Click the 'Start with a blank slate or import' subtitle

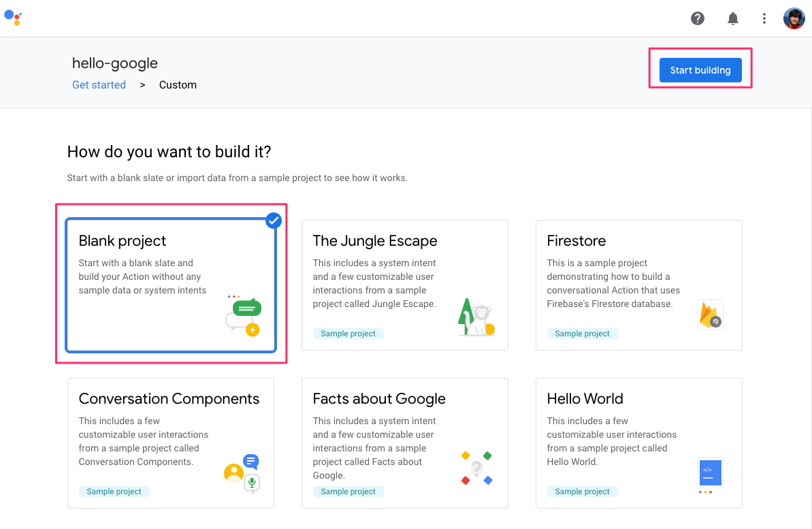237,178
